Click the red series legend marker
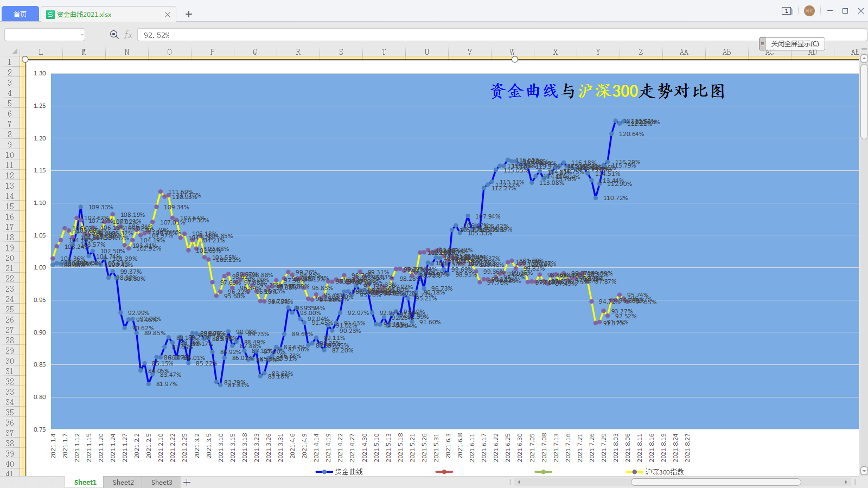868x488 pixels. coord(444,472)
